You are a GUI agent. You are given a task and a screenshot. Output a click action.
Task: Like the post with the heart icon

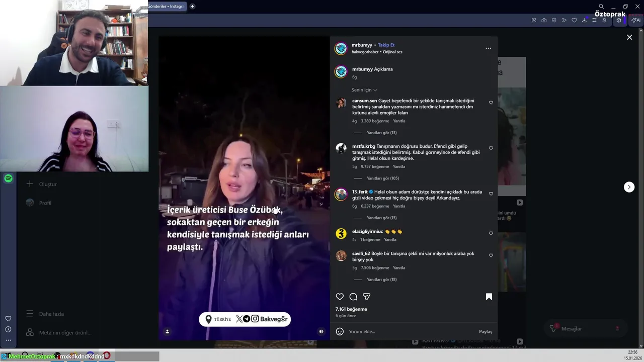coord(340,297)
